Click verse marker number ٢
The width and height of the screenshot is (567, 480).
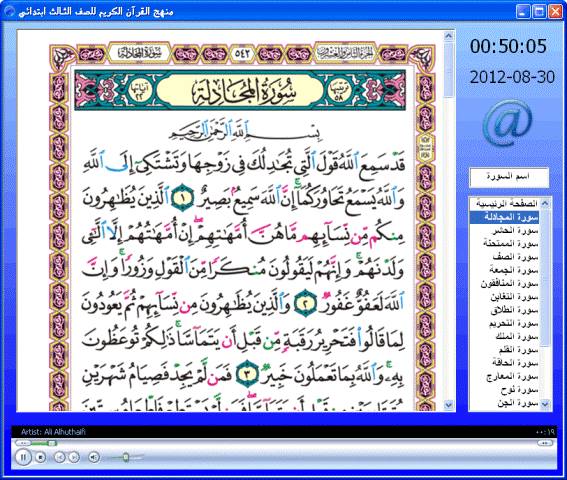click(306, 303)
